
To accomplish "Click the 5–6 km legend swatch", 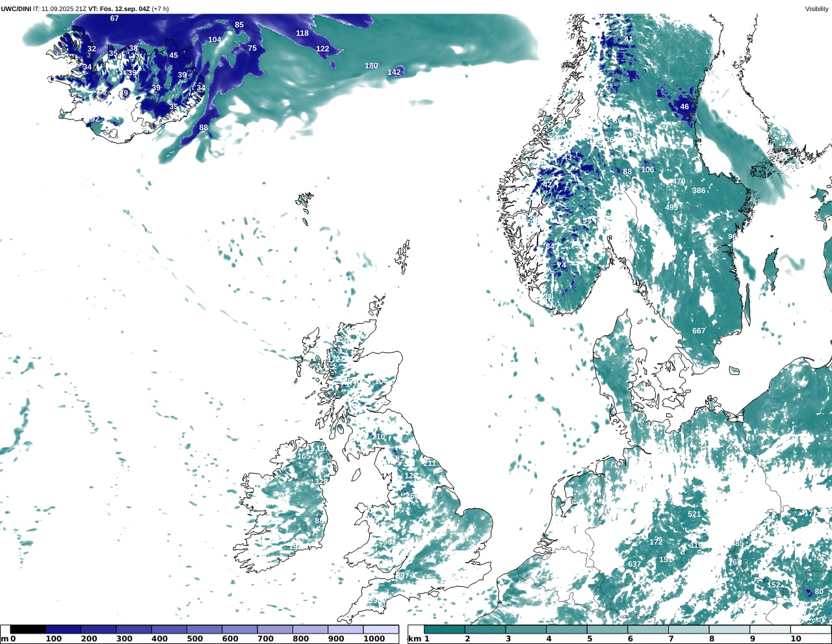I will pos(607,629).
